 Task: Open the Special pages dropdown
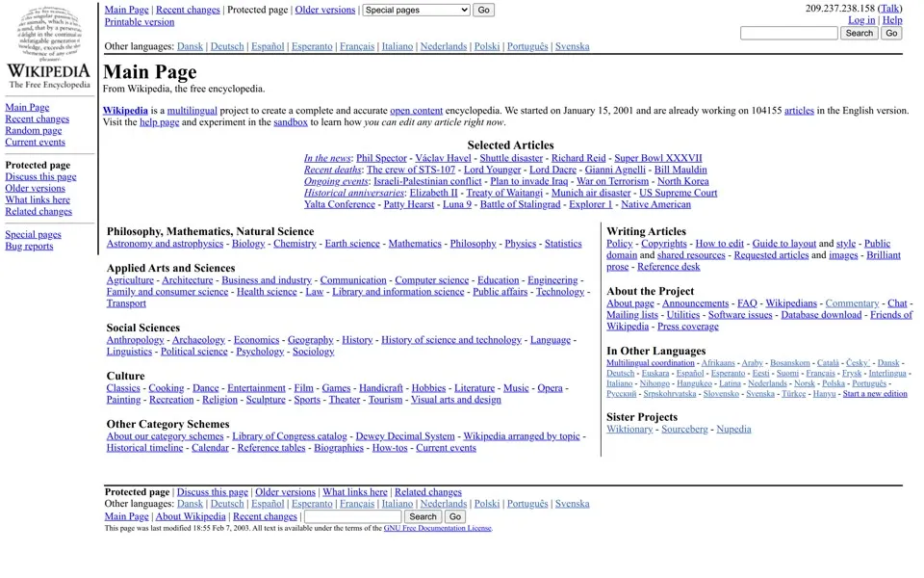point(416,10)
